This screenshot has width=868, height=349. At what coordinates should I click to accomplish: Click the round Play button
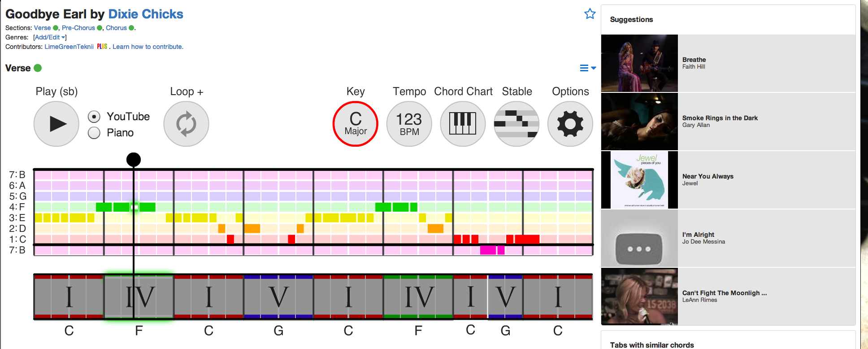(x=56, y=124)
